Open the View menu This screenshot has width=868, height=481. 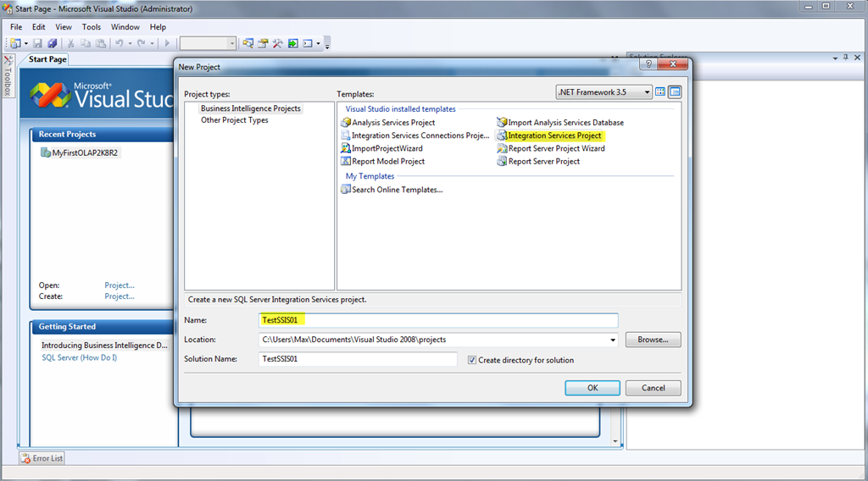(63, 26)
